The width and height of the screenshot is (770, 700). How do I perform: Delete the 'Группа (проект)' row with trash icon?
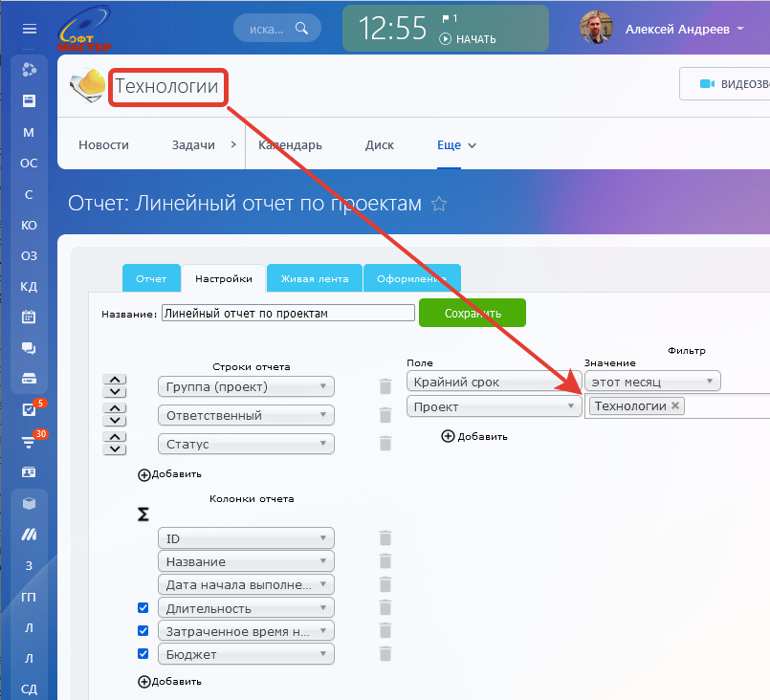(x=385, y=386)
